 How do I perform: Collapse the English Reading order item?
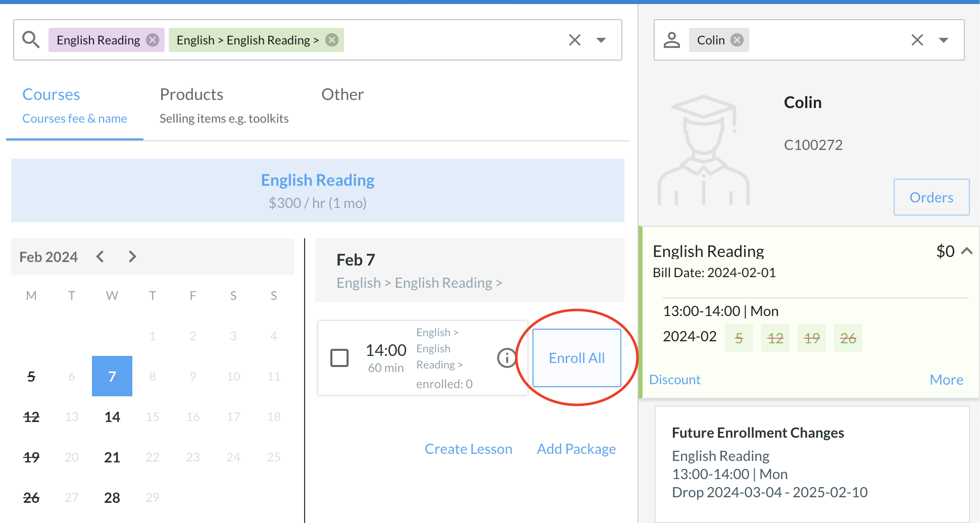tap(967, 251)
